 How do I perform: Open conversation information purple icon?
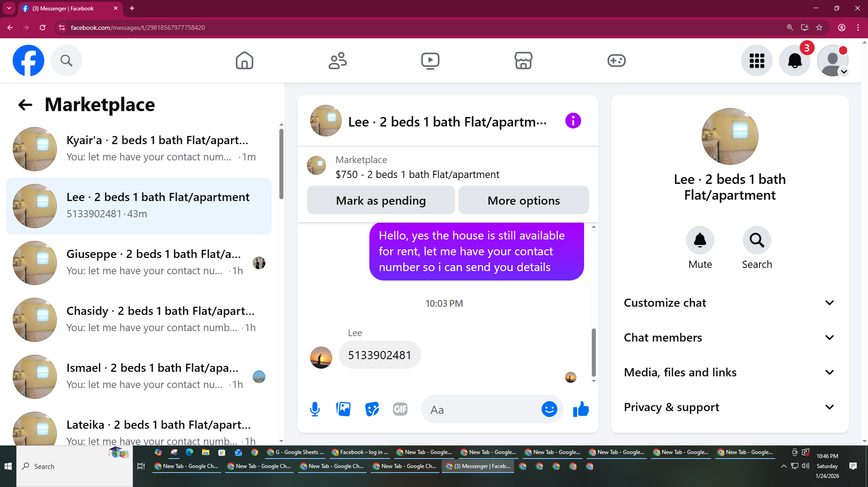pos(573,121)
